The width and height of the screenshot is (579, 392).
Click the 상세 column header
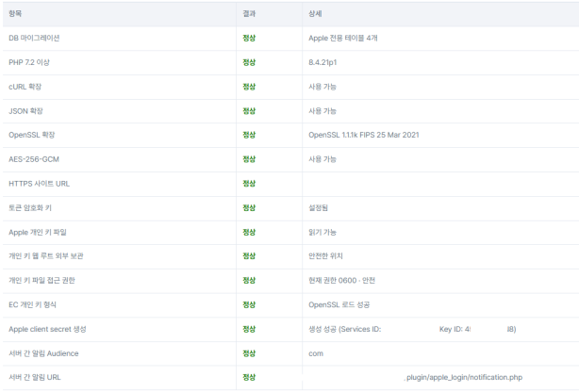[x=315, y=13]
